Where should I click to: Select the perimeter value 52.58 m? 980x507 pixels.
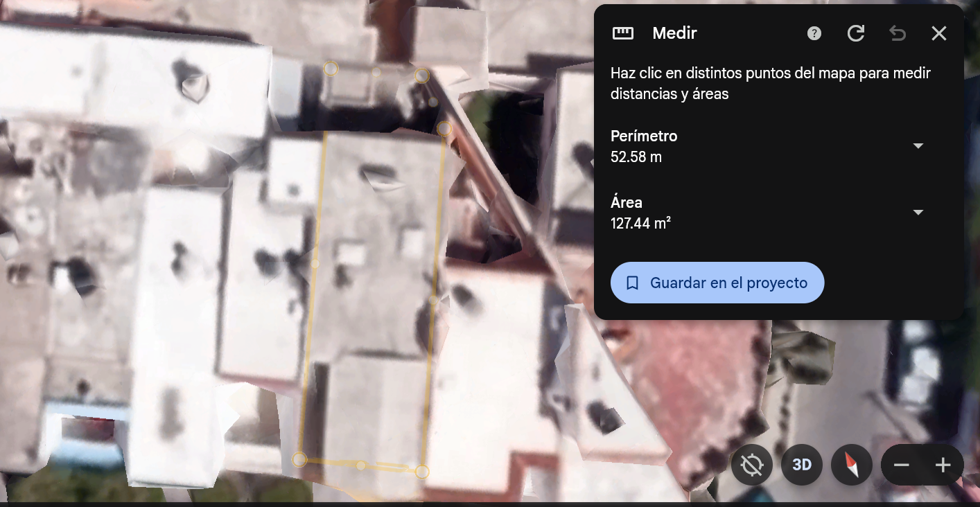click(636, 157)
